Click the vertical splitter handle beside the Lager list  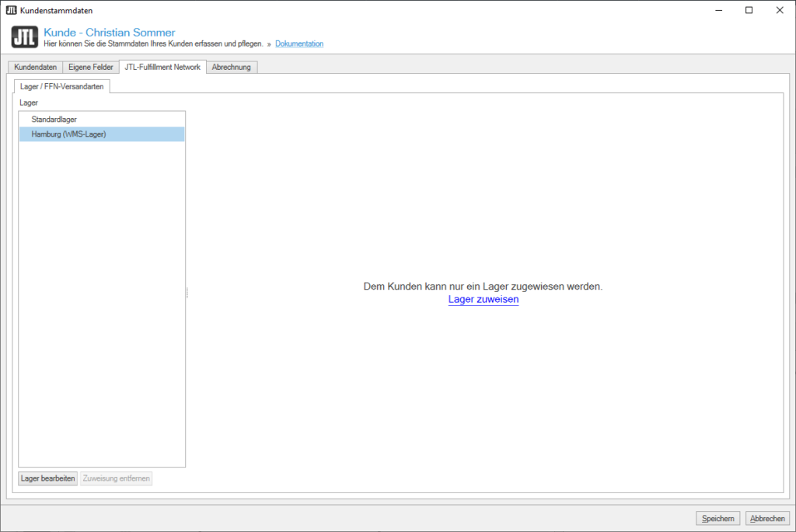click(x=187, y=293)
